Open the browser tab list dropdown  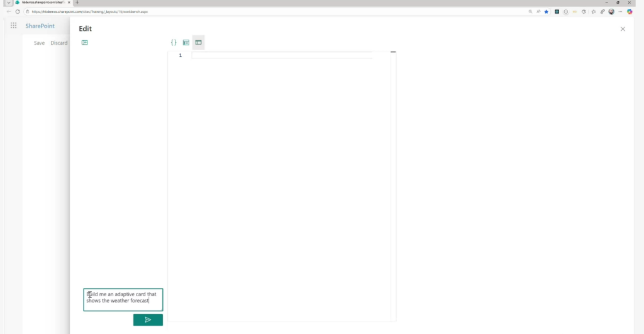click(8, 3)
